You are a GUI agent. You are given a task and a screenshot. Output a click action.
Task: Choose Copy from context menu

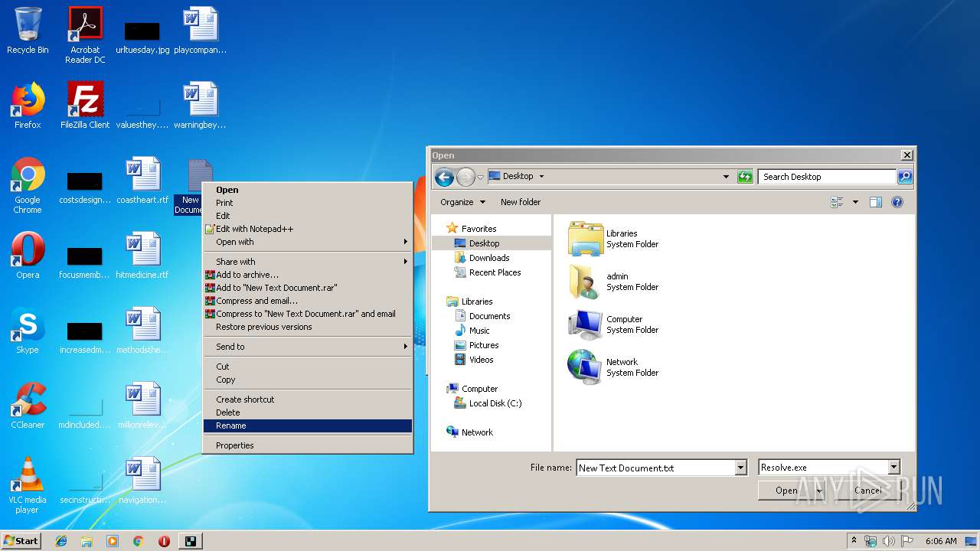(x=308, y=380)
